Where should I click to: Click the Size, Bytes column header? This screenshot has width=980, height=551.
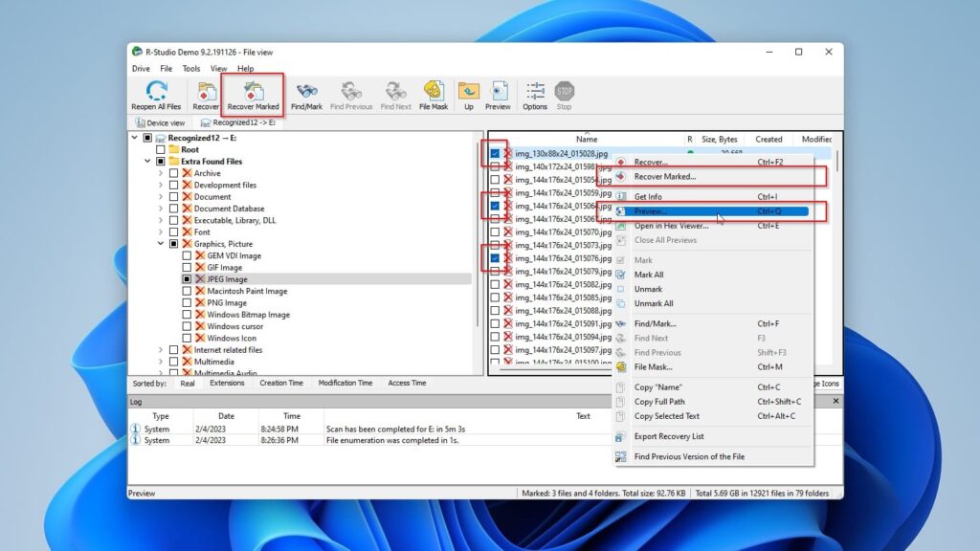tap(719, 140)
